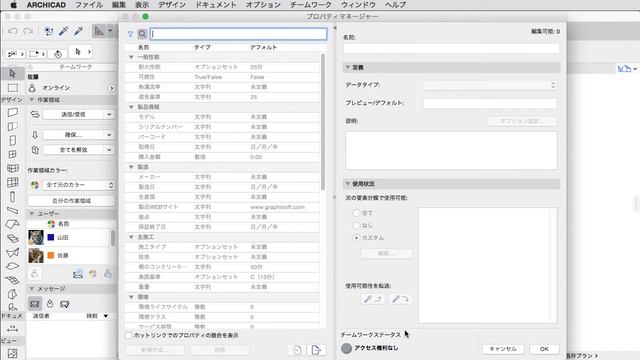Click the オプション設定 button
Image resolution: width=640 pixels, height=360 pixels.
tap(522, 121)
